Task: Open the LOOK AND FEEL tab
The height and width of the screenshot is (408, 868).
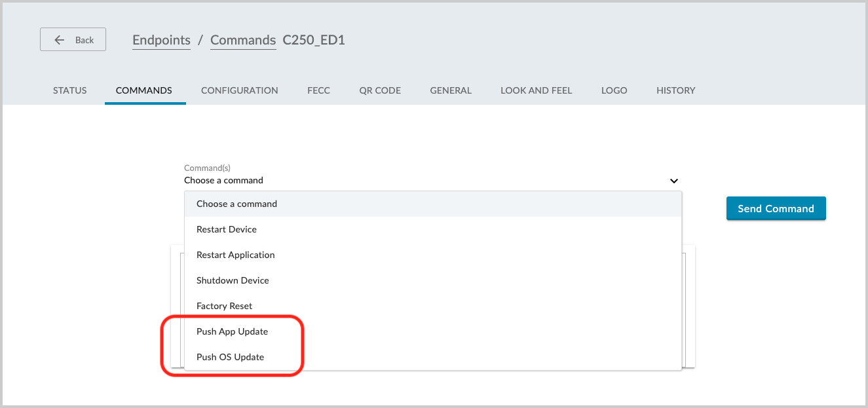Action: pyautogui.click(x=537, y=90)
